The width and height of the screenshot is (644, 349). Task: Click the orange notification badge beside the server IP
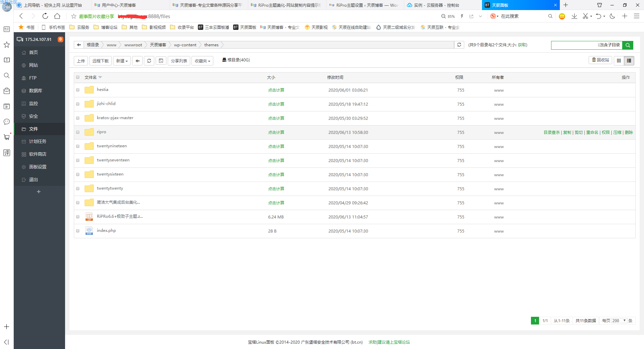[x=60, y=39]
